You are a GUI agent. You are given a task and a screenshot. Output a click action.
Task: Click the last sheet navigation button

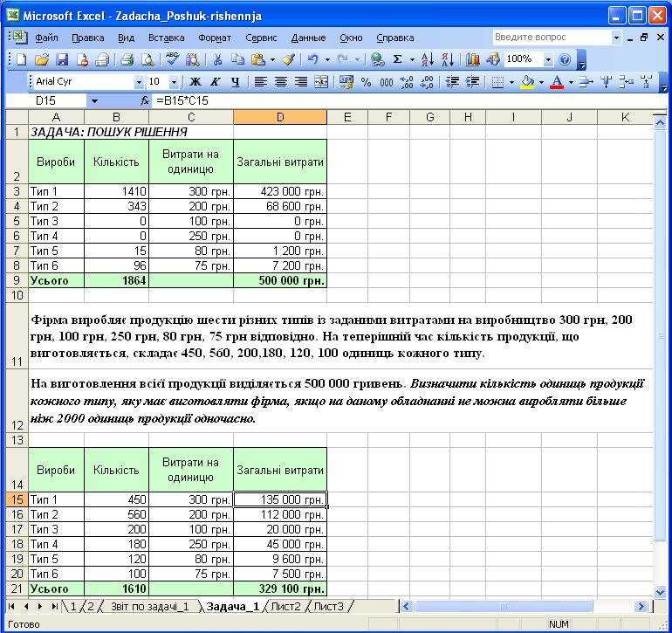tap(55, 607)
